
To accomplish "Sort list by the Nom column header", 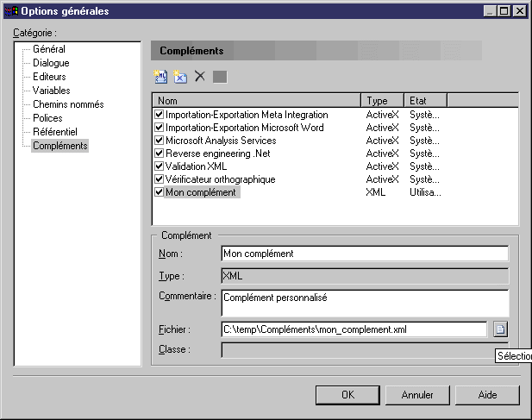I will pos(256,100).
